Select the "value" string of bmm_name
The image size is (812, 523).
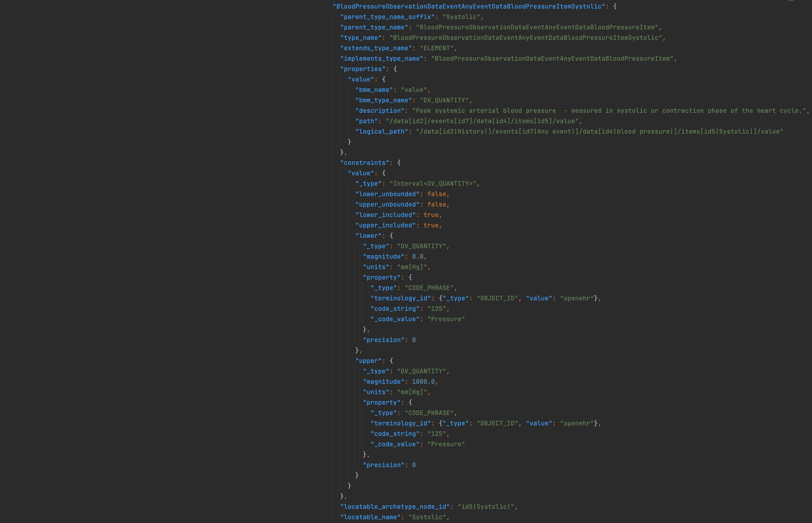pyautogui.click(x=414, y=90)
